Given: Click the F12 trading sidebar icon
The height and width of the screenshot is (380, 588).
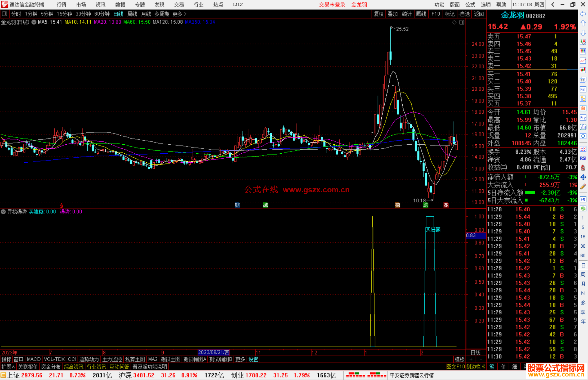Looking at the screenshot, I should (x=583, y=118).
